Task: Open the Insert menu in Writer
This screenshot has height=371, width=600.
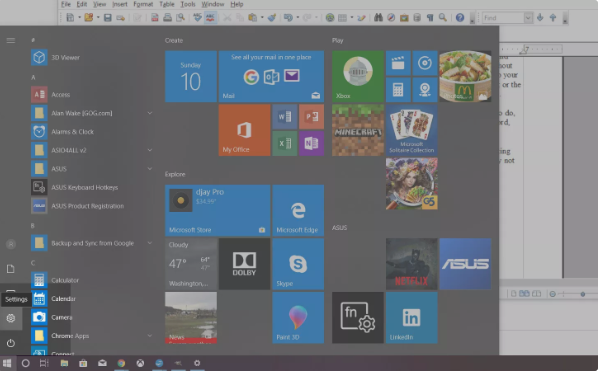Action: click(x=119, y=4)
